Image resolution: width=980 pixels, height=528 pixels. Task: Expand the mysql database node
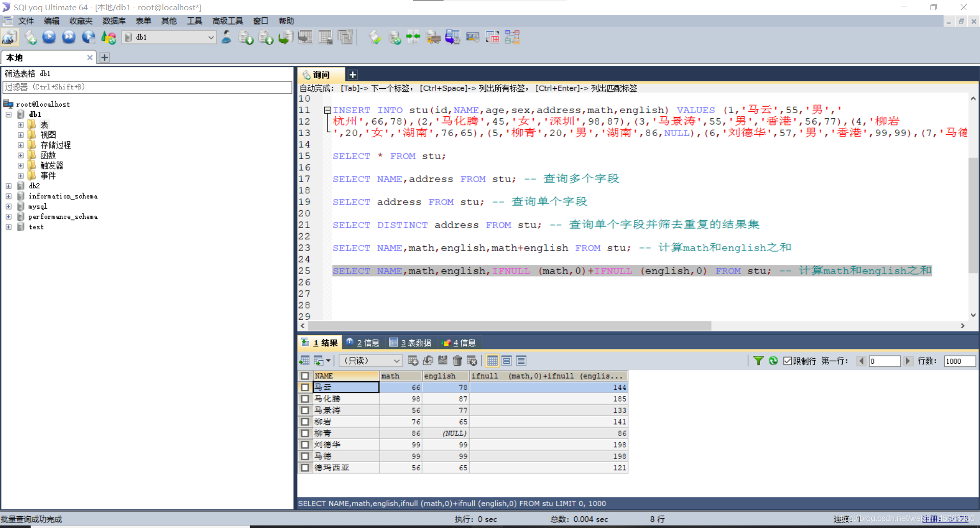pyautogui.click(x=9, y=206)
